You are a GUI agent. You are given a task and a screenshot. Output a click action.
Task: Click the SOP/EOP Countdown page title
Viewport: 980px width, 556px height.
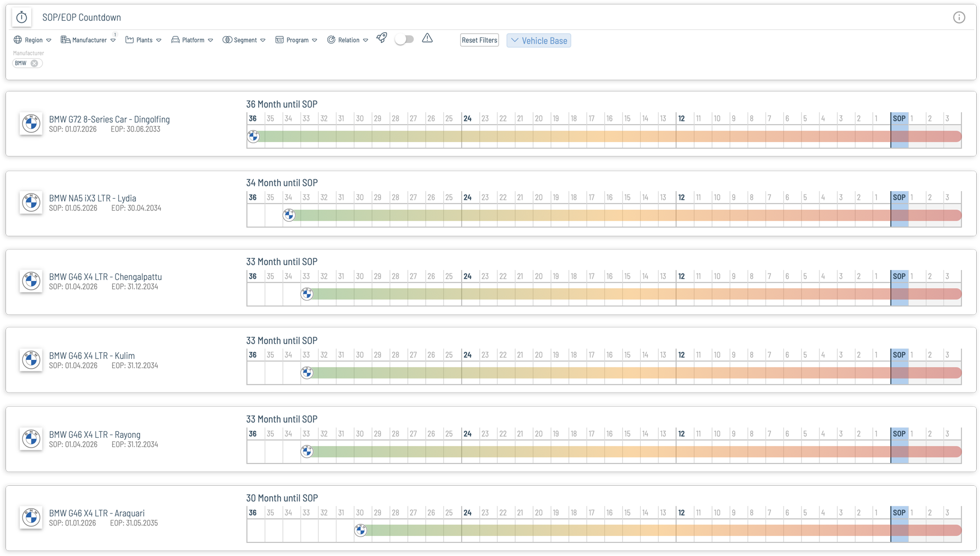click(x=82, y=17)
